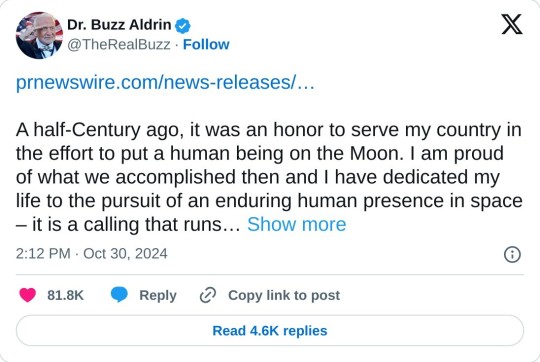Click the X logo icon
Image resolution: width=540 pixels, height=362 pixels.
[512, 24]
